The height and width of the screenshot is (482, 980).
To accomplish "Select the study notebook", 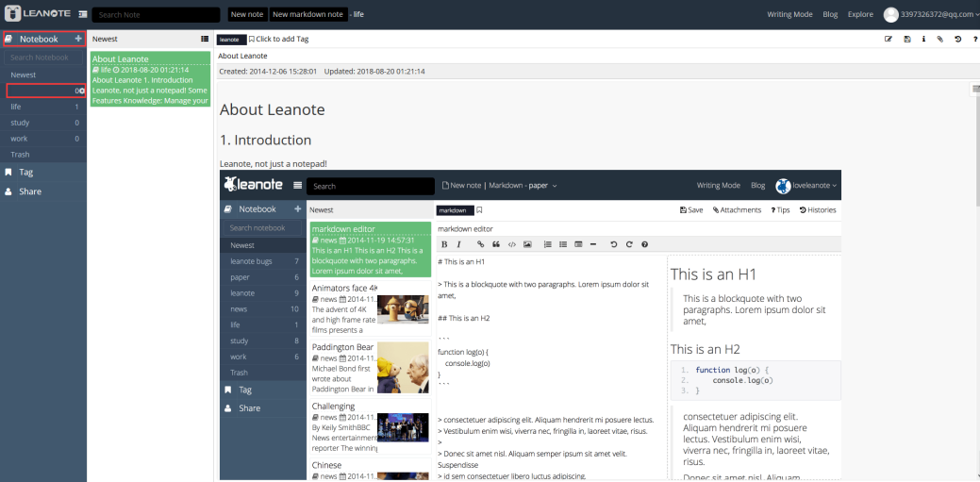I will tap(43, 124).
